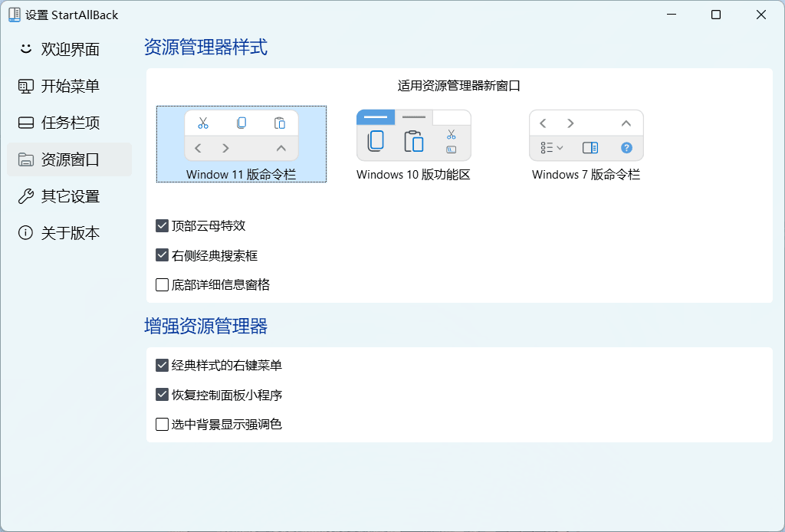The image size is (785, 532).
Task: Uncheck 顶部云母特效 mica effect
Action: click(x=162, y=225)
